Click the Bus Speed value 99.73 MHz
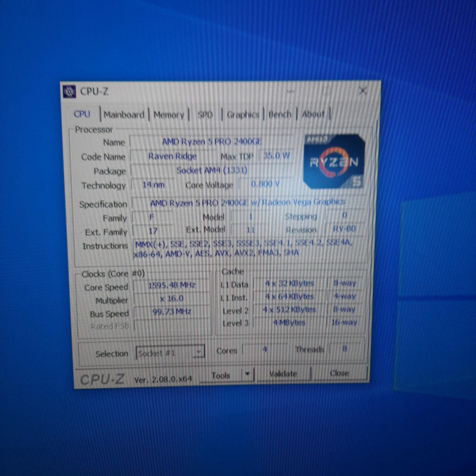476x476 pixels. (x=172, y=311)
